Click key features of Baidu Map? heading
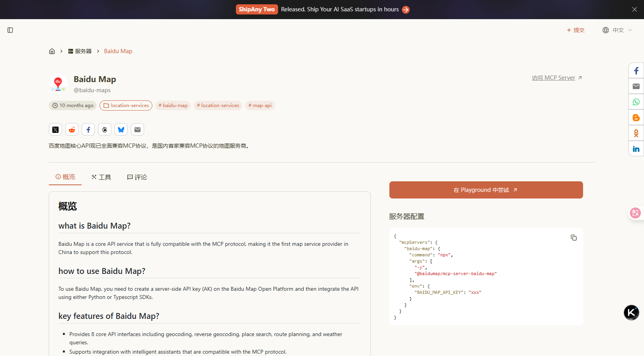Viewport: 644px width, 356px height. click(109, 316)
